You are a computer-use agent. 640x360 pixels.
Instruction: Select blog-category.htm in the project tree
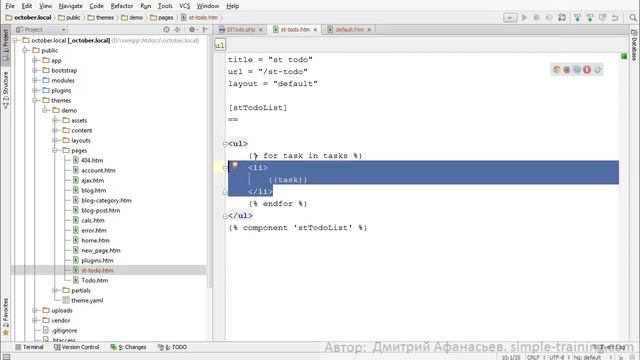106,200
